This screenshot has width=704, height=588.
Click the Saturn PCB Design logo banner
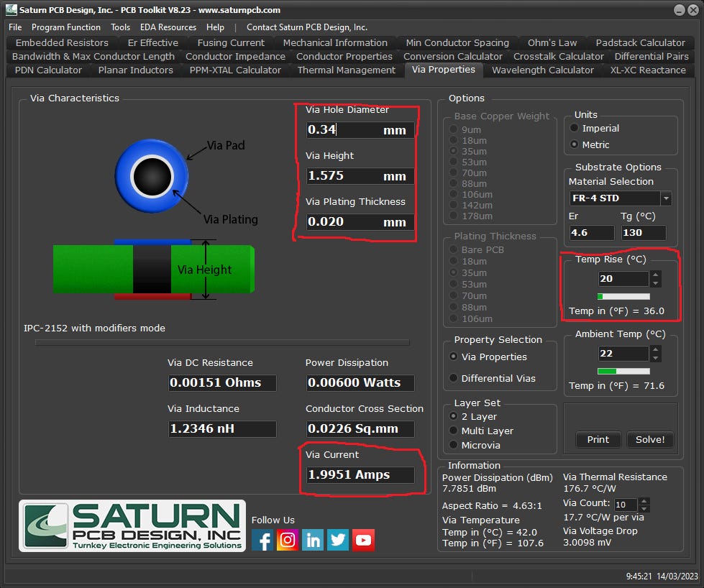(132, 525)
